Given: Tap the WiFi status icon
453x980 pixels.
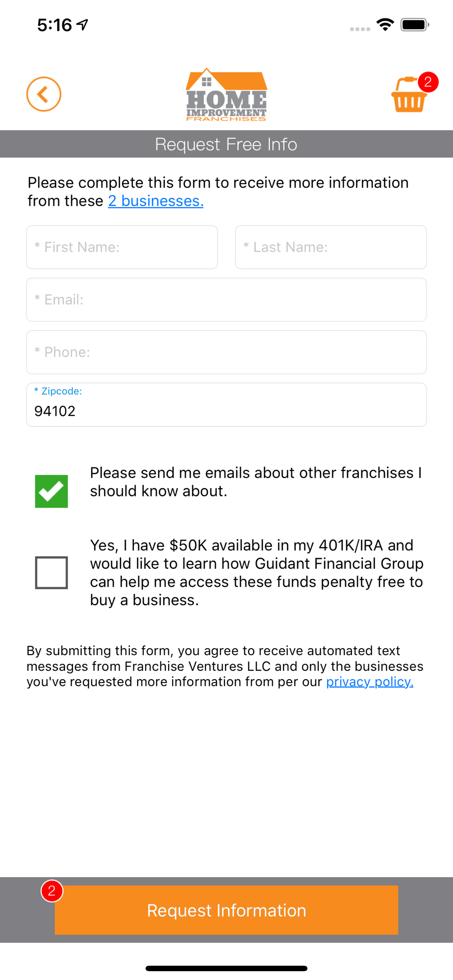Looking at the screenshot, I should 385,24.
